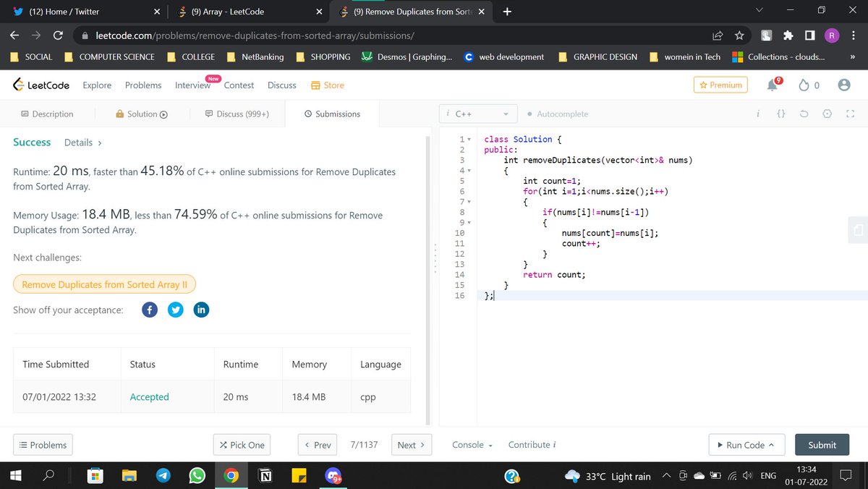Screen dimensions: 868x489
Task: Open the Run Code options arrow
Action: click(771, 445)
